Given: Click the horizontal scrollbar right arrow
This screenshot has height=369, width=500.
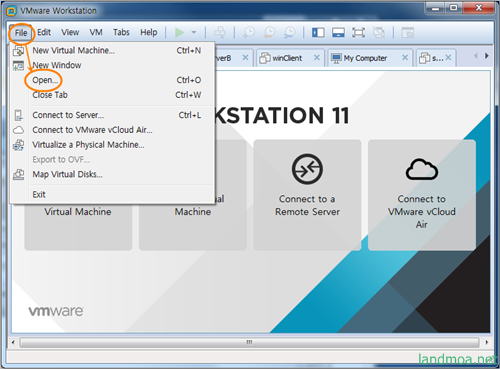Looking at the screenshot, I should point(487,342).
